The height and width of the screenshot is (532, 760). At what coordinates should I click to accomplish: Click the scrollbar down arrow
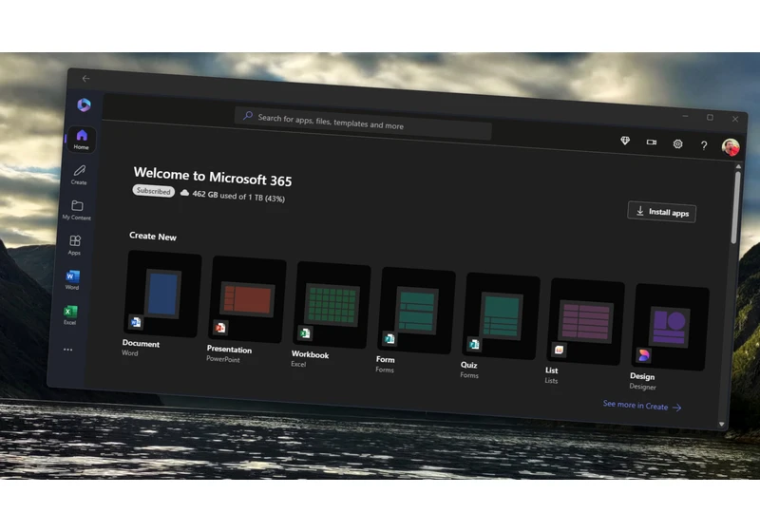coord(722,425)
